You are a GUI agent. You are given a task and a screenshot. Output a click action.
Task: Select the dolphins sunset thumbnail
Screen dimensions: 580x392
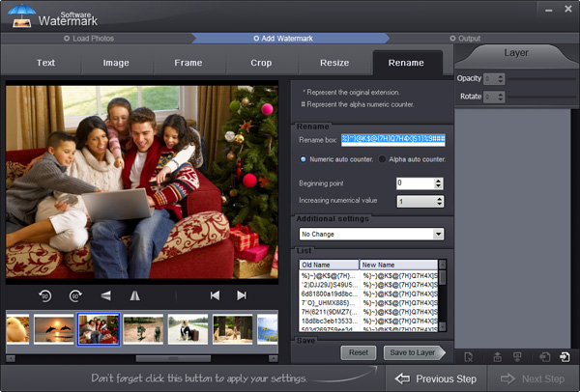pyautogui.click(x=53, y=329)
